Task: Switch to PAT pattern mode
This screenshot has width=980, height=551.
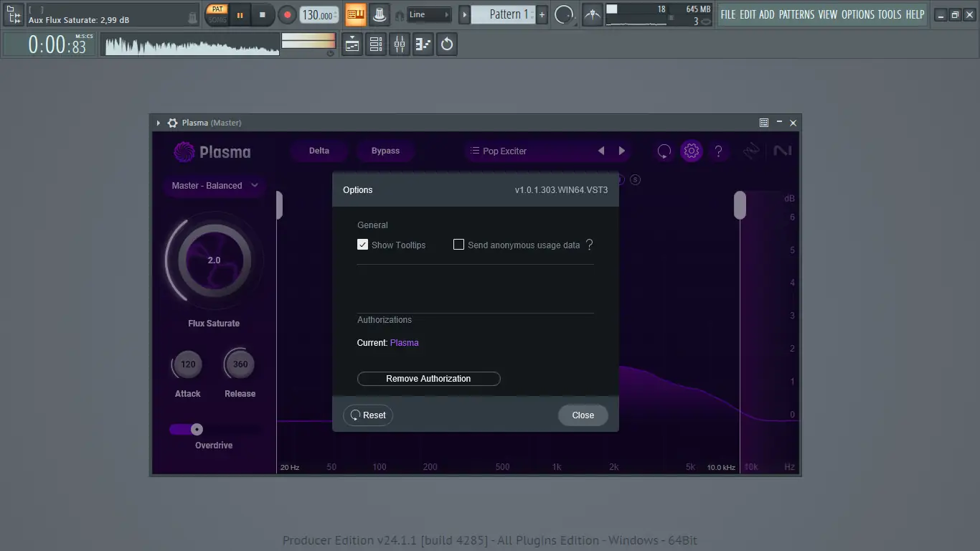Action: point(217,9)
